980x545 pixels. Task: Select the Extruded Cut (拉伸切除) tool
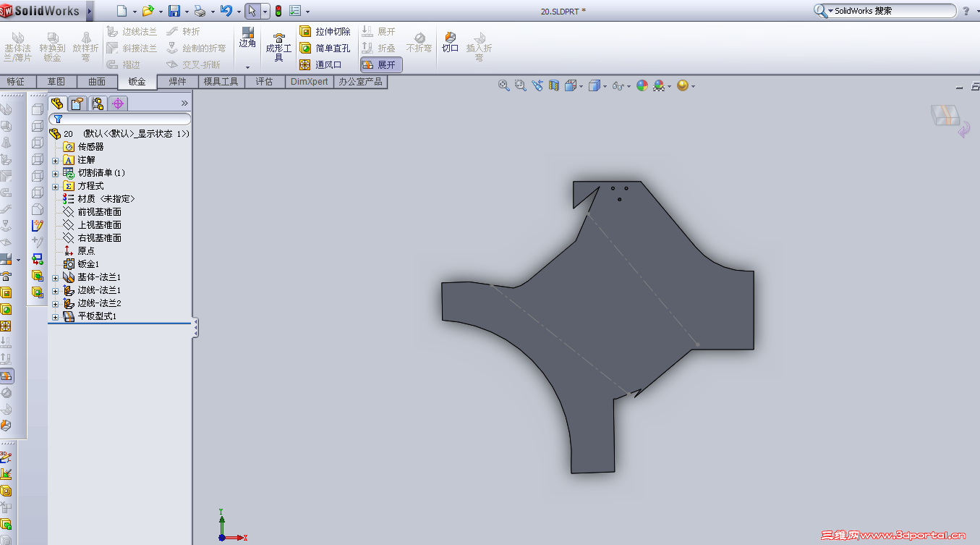tap(325, 32)
